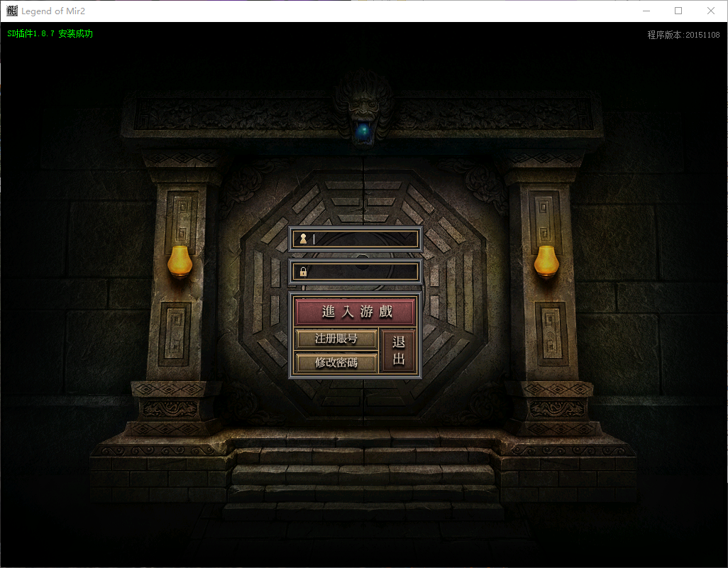
Task: Minimize the Legend of Mir2 window
Action: tap(646, 11)
